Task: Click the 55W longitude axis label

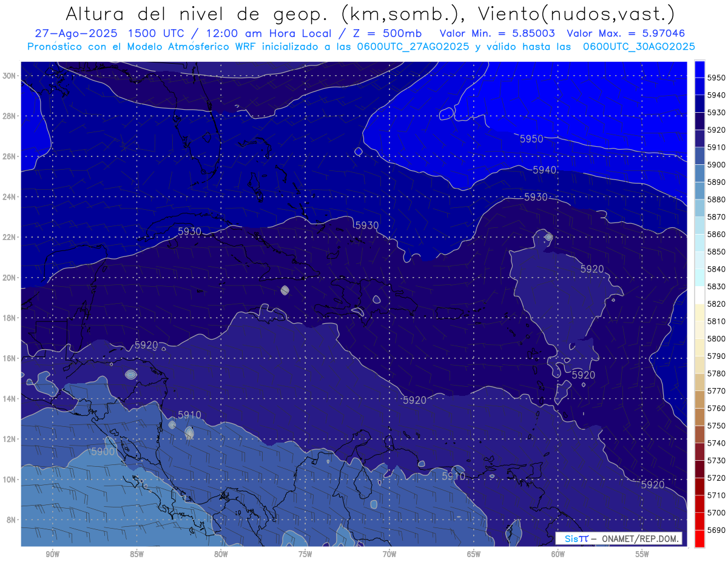Action: pyautogui.click(x=642, y=554)
